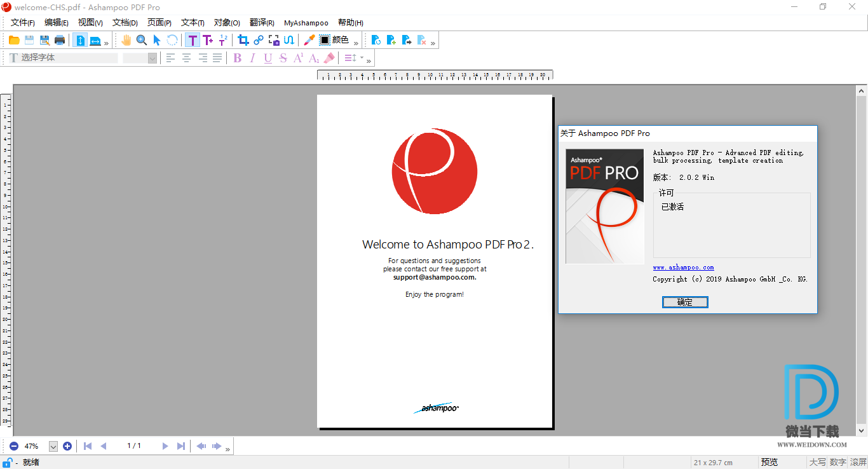Viewport: 868px width, 469px height.
Task: Select the blue arrow pointer tool
Action: point(157,40)
